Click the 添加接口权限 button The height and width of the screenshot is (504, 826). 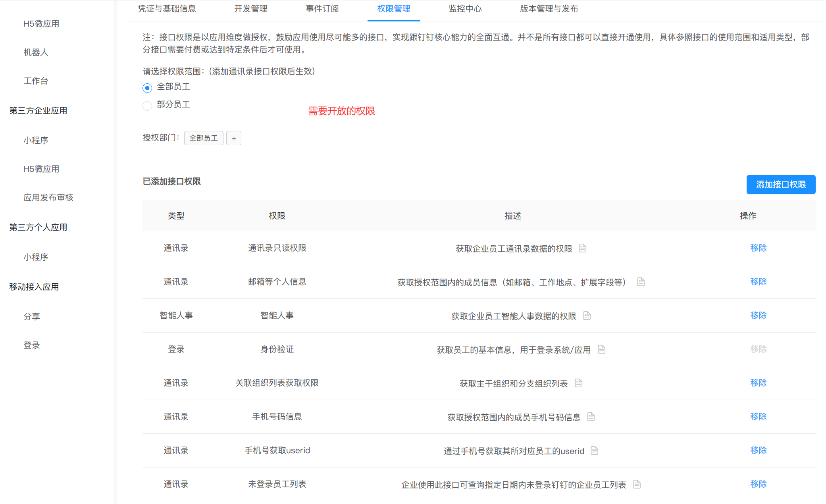[x=780, y=185]
